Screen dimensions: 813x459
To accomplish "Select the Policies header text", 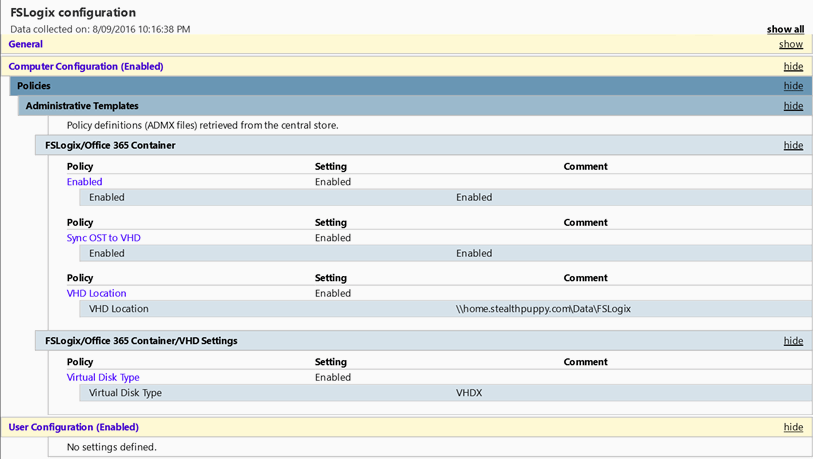I will [x=34, y=86].
